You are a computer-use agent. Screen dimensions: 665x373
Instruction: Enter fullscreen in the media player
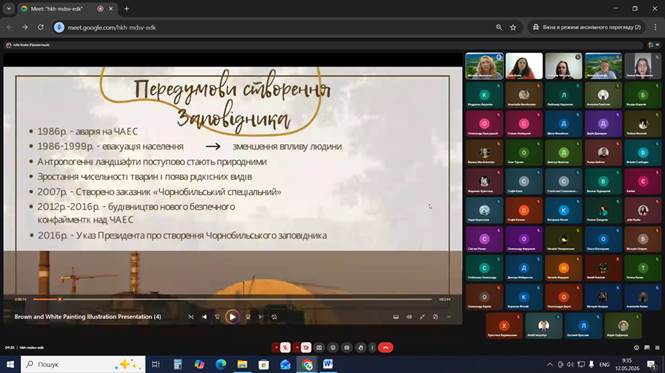[422, 317]
